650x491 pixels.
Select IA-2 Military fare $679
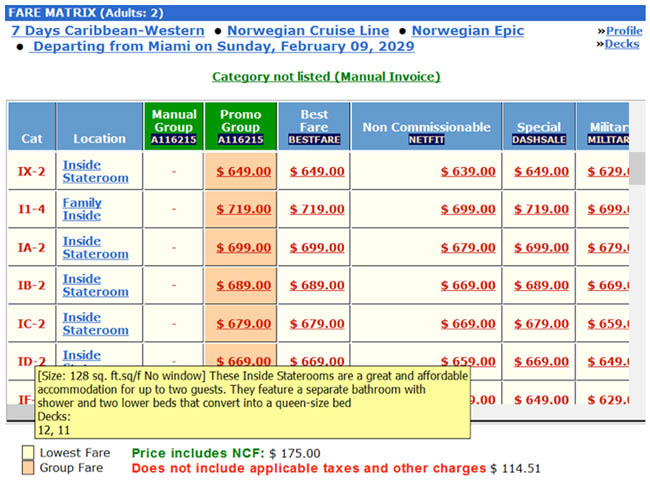608,248
